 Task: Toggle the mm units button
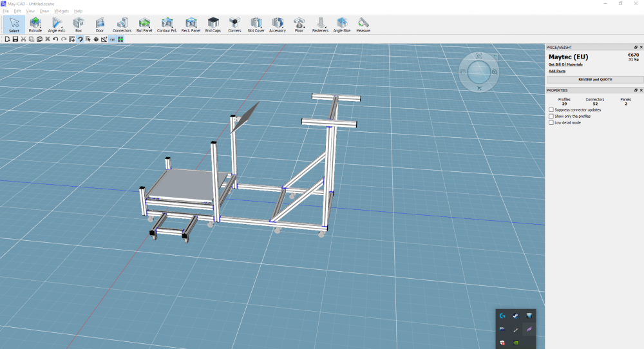tap(112, 39)
